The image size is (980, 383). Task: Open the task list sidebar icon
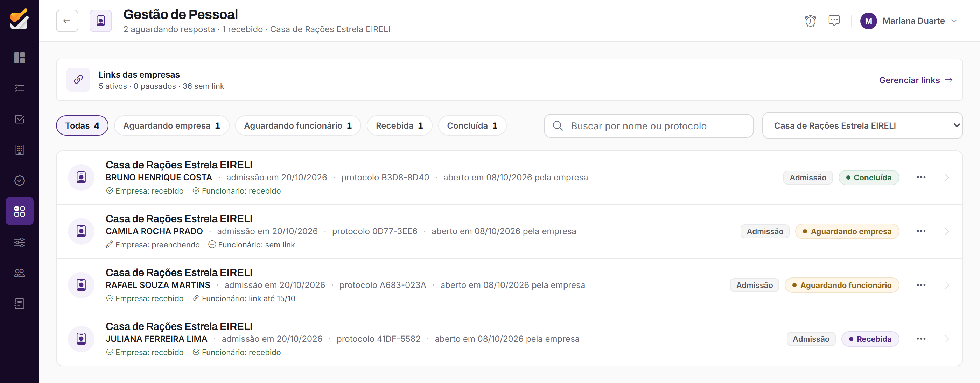(x=19, y=88)
